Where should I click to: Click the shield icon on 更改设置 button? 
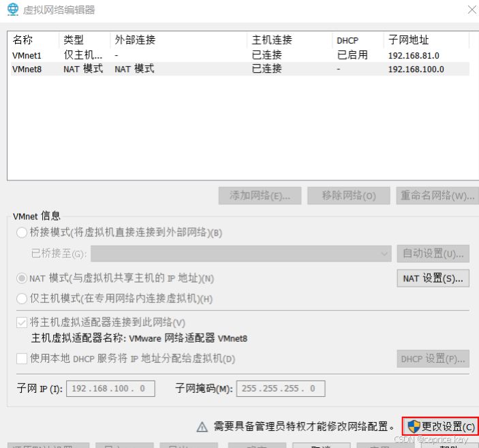(414, 426)
